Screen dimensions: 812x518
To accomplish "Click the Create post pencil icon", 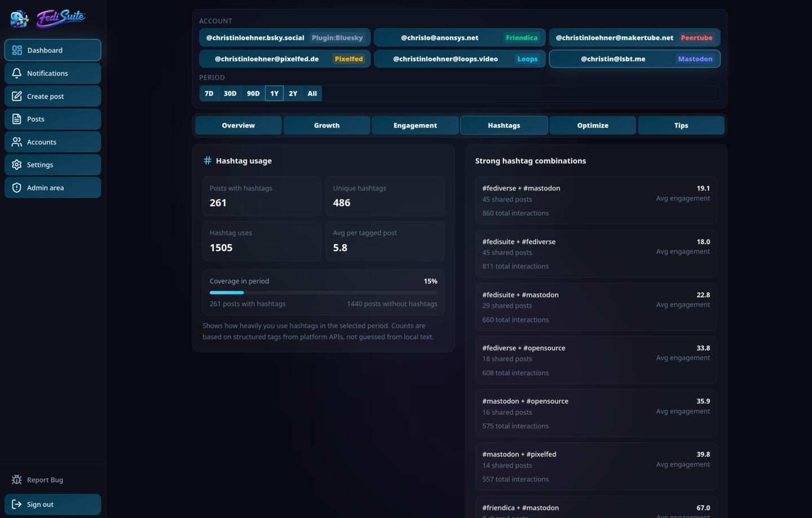I will (17, 96).
